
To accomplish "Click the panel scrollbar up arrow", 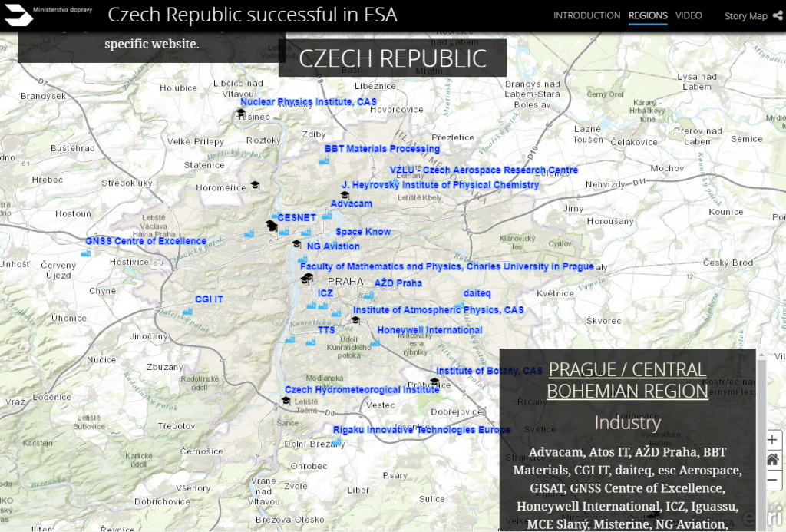I will pyautogui.click(x=761, y=355).
